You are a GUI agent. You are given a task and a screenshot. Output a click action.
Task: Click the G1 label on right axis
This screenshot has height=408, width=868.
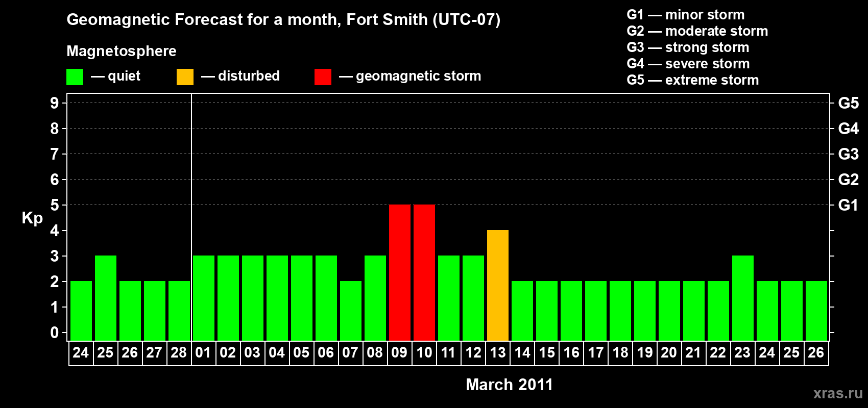848,205
